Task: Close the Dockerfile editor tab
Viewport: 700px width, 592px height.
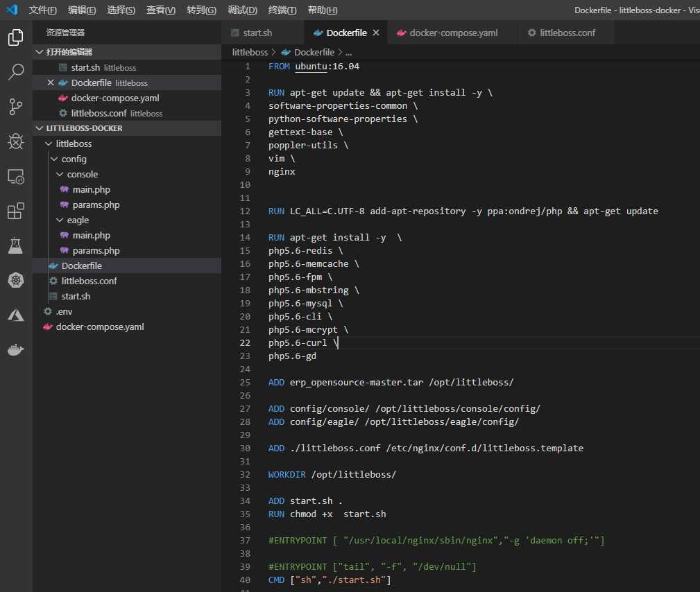Action: (376, 33)
